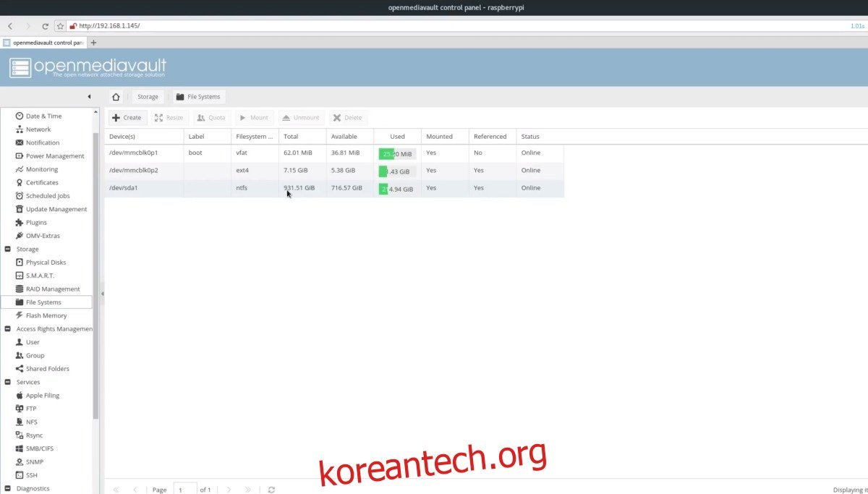Click the sidebar splitter collapse handle
Screen dimensions: 868x494
coord(102,294)
